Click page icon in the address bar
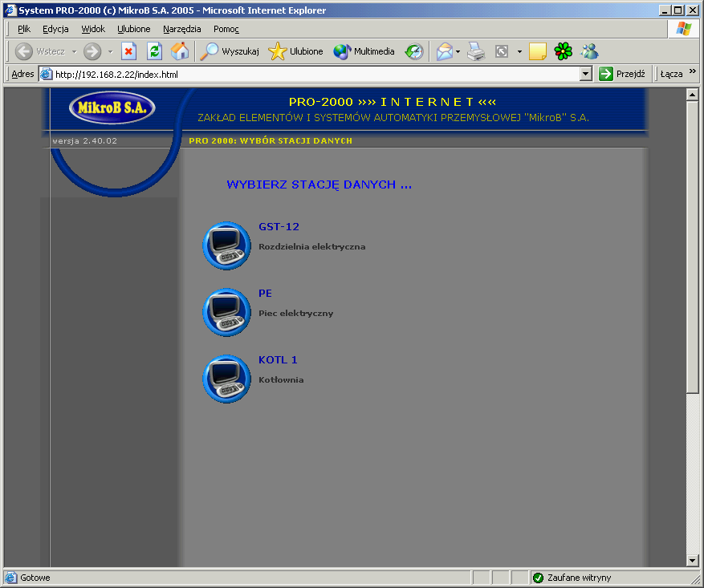Viewport: 704px width, 588px height. click(46, 74)
